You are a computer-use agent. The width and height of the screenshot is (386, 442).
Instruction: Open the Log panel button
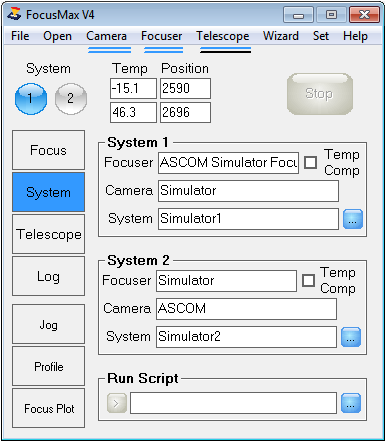[48, 276]
